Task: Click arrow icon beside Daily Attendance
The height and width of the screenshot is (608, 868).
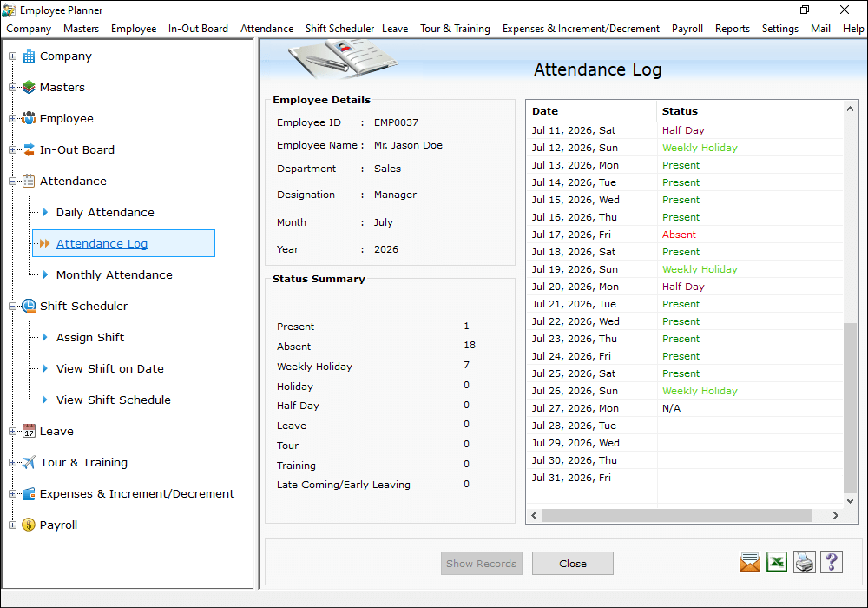Action: [45, 212]
